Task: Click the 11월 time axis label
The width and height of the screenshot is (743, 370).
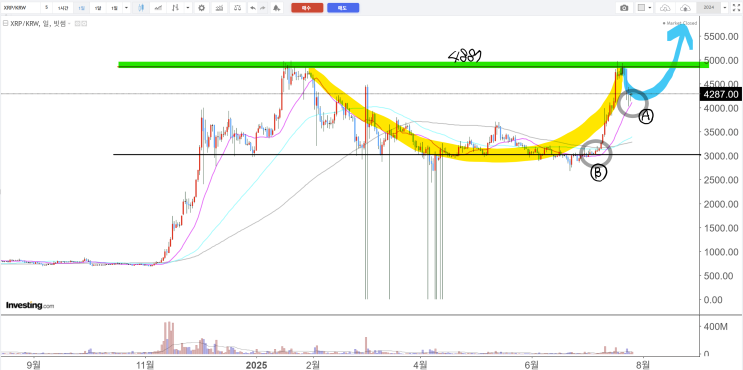Action: tap(145, 364)
